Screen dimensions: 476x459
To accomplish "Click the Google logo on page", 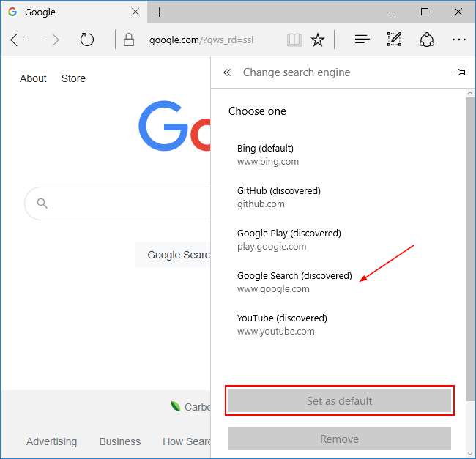I will click(174, 126).
